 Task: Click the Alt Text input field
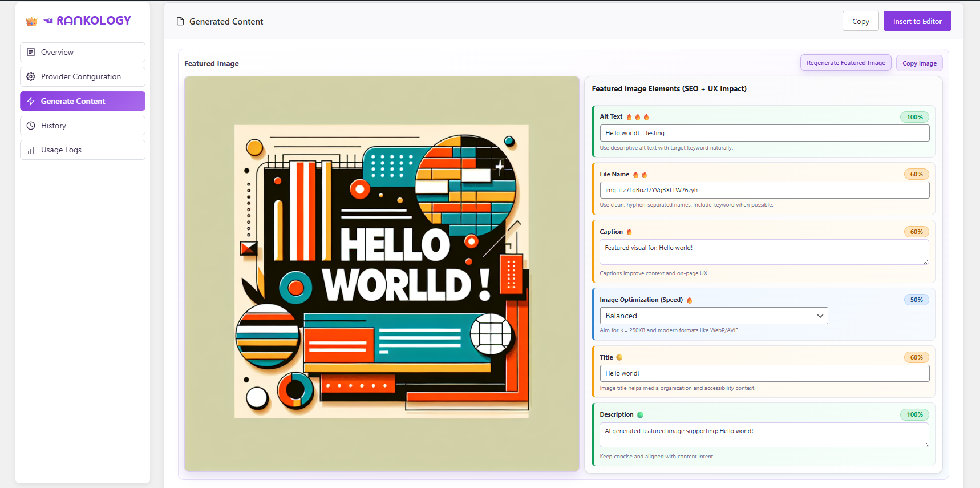tap(764, 133)
